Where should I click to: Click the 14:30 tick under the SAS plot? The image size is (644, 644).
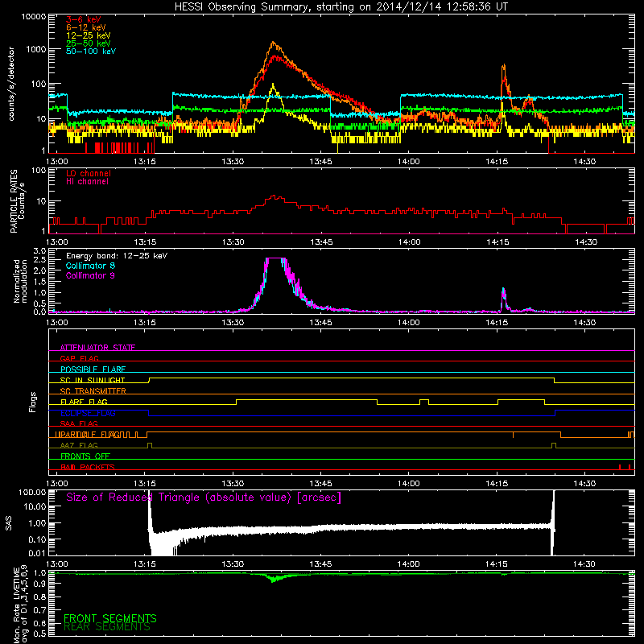tap(585, 564)
